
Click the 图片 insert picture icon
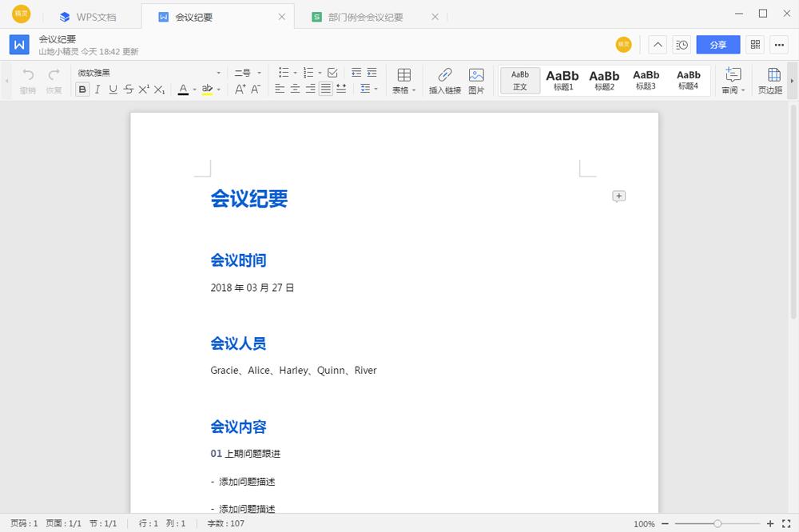pos(476,81)
